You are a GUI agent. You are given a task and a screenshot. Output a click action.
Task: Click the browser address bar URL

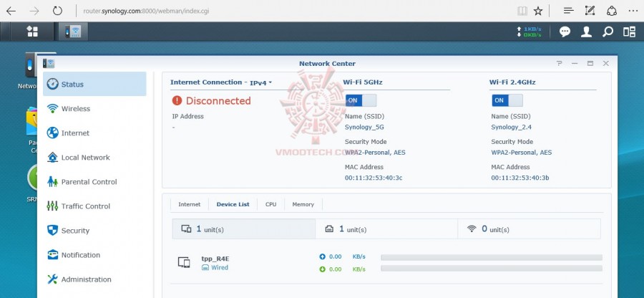146,11
